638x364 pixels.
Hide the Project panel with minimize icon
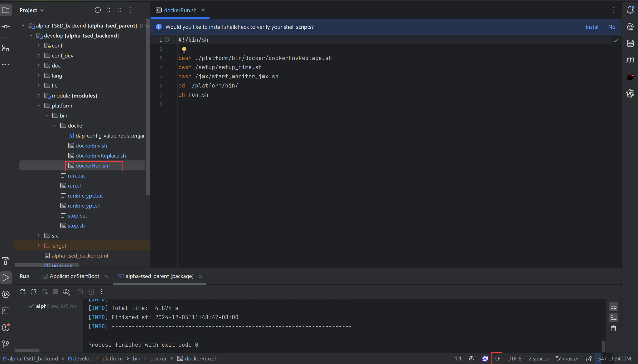coord(141,10)
